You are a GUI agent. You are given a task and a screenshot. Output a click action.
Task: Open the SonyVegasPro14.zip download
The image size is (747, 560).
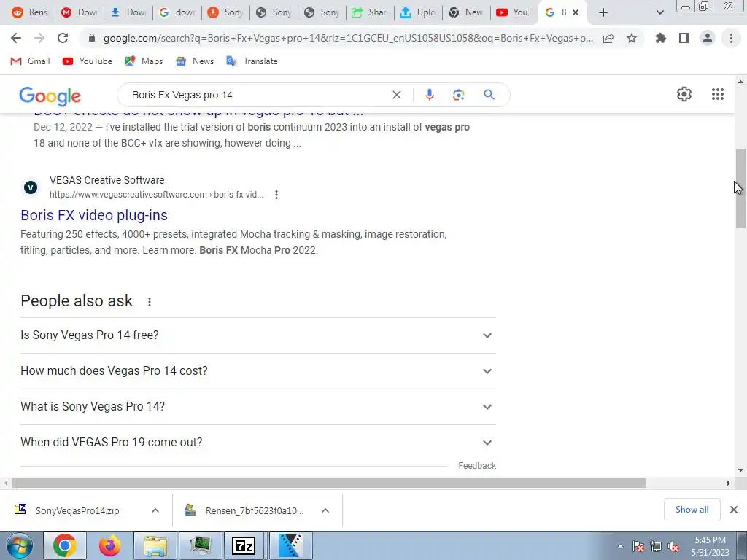76,510
